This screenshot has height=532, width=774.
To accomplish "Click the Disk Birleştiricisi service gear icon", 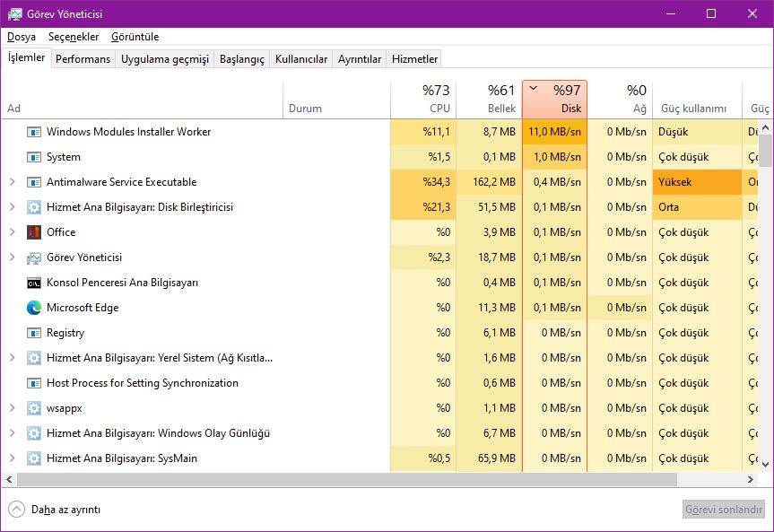I will 33,207.
